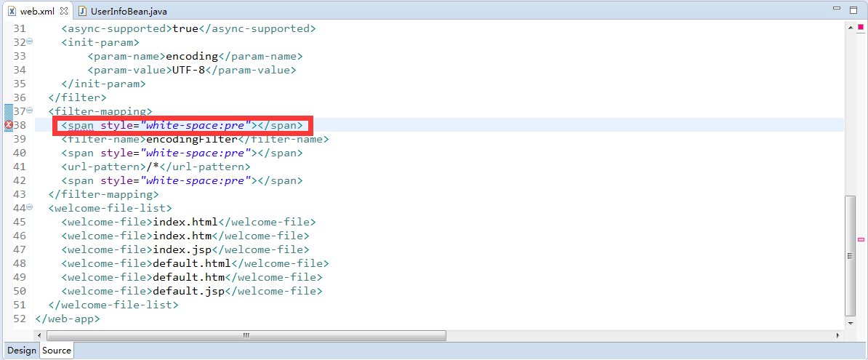Click the red error indicator in overview ruler
This screenshot has width=868, height=360.
click(861, 28)
